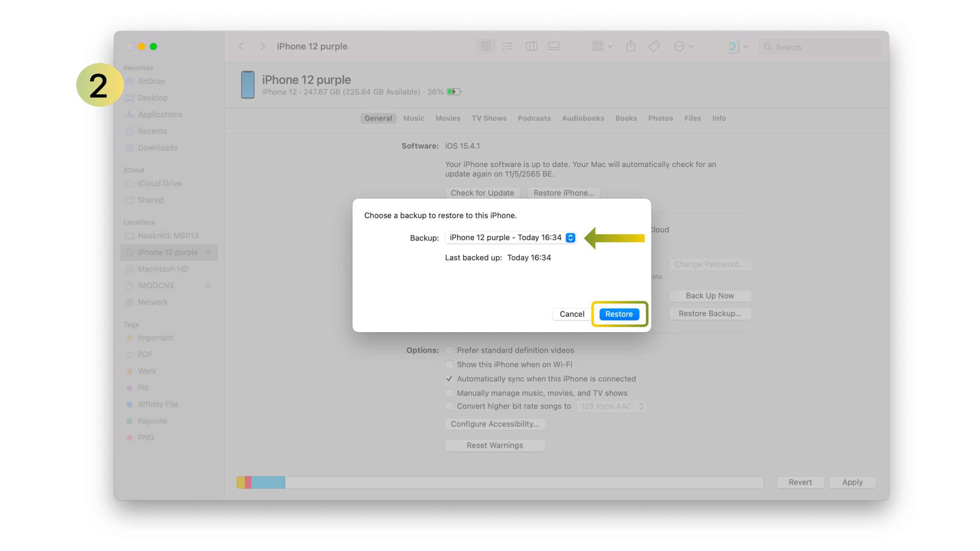Check Show this iPhone when on Wi-Fi

tap(449, 364)
